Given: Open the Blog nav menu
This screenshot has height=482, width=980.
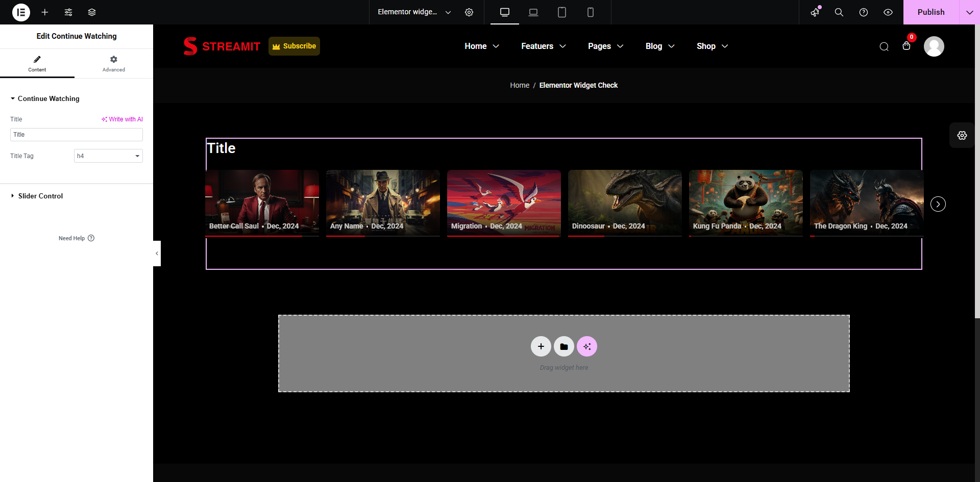Looking at the screenshot, I should [x=660, y=46].
